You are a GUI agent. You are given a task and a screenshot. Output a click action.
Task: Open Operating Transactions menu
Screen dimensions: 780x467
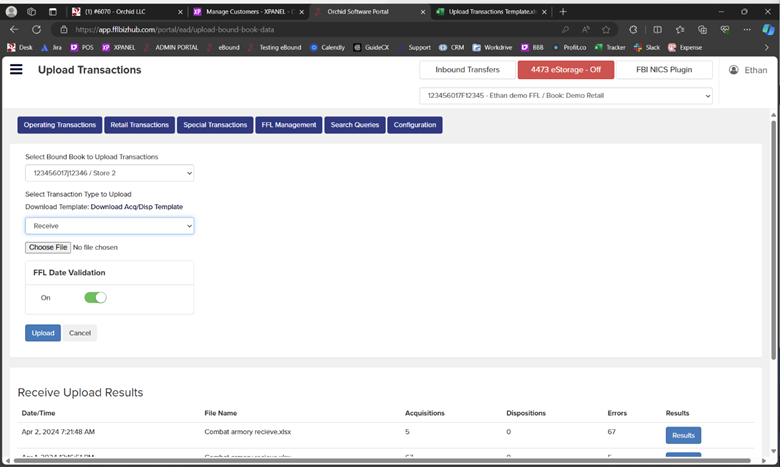tap(60, 125)
